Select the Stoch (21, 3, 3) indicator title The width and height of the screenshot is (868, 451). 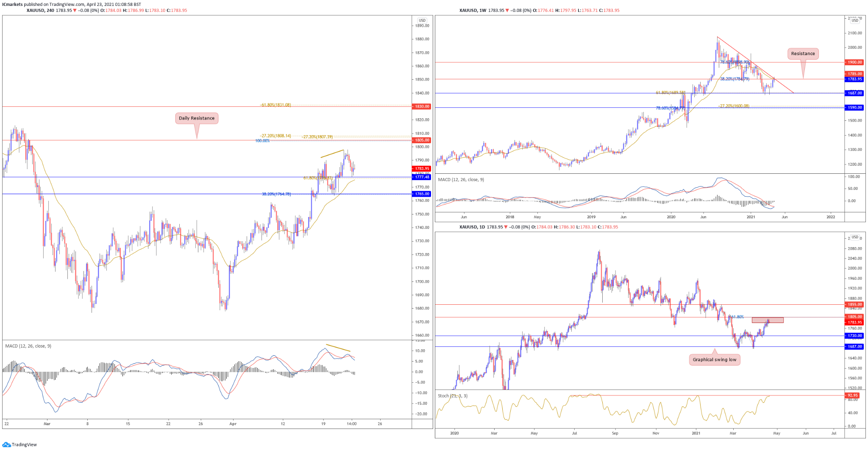[453, 396]
